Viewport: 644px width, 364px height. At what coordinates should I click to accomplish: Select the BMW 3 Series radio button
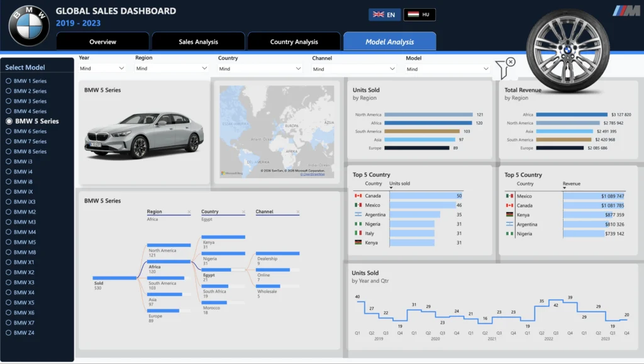coord(8,101)
